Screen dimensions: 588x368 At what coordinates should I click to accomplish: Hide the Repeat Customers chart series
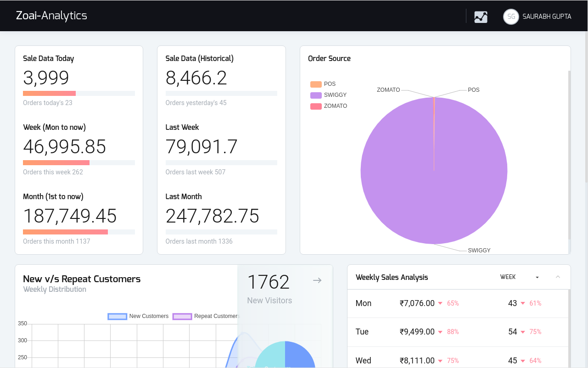point(206,316)
